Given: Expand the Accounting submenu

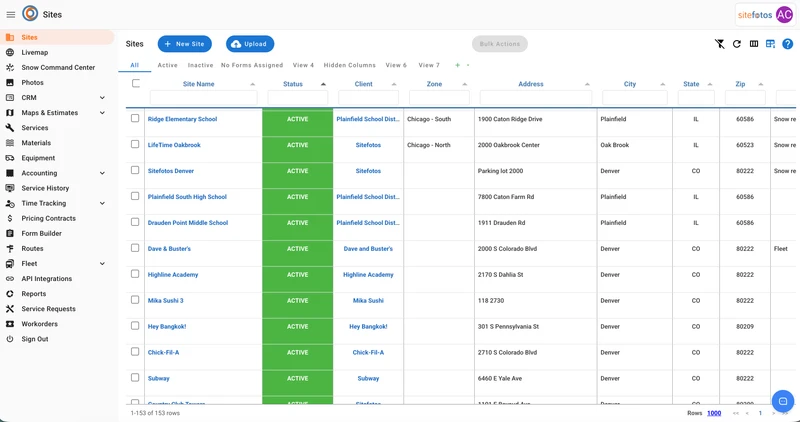Looking at the screenshot, I should (102, 173).
